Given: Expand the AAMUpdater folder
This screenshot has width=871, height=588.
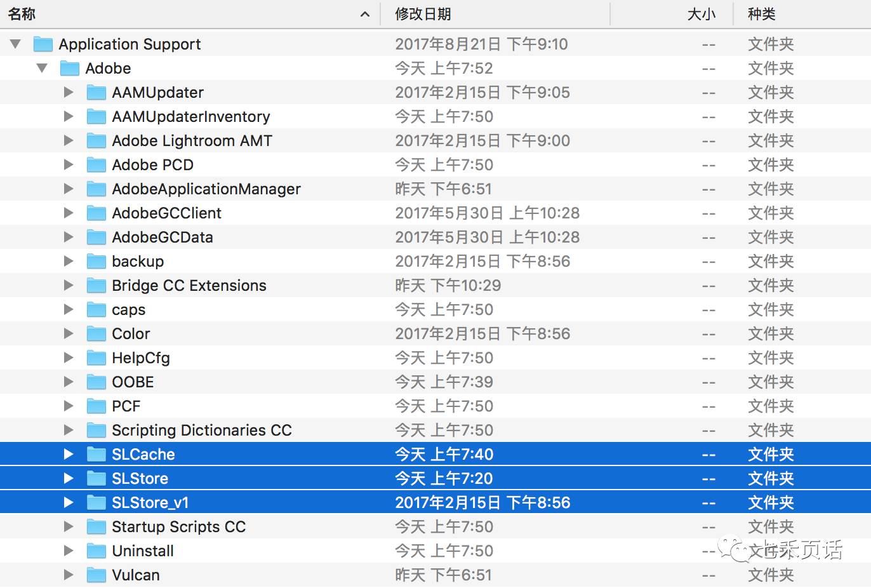Looking at the screenshot, I should (69, 92).
